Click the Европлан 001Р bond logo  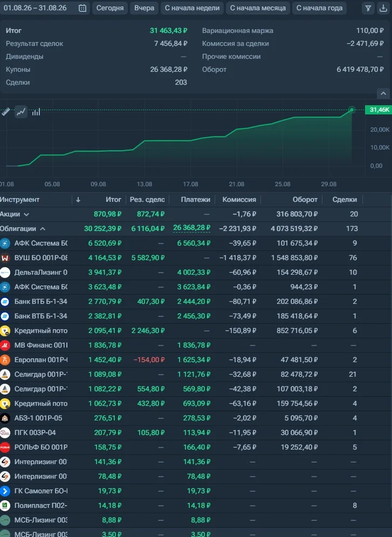[5, 359]
